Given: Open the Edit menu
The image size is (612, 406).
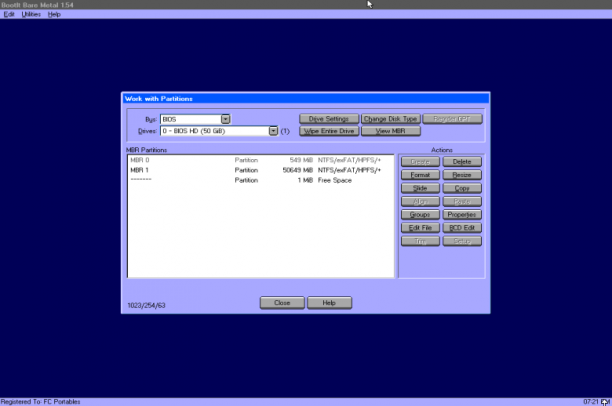Looking at the screenshot, I should [9, 14].
